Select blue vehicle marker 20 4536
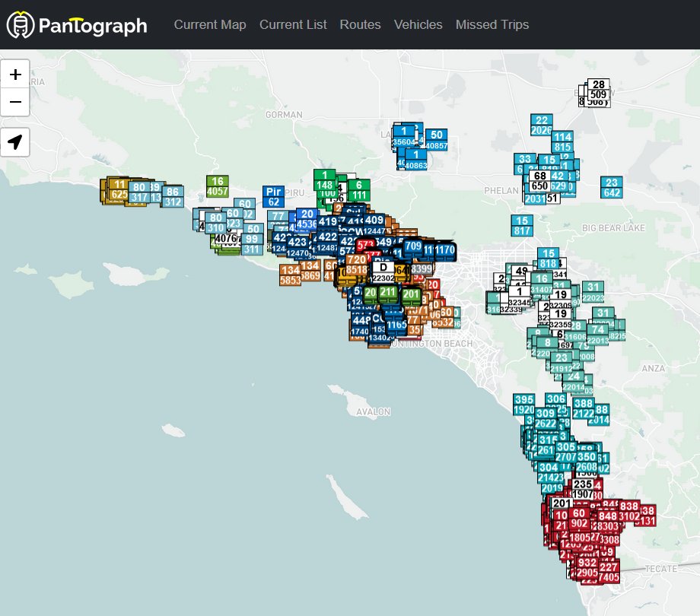Viewport: 700px width, 616px height. 307,218
